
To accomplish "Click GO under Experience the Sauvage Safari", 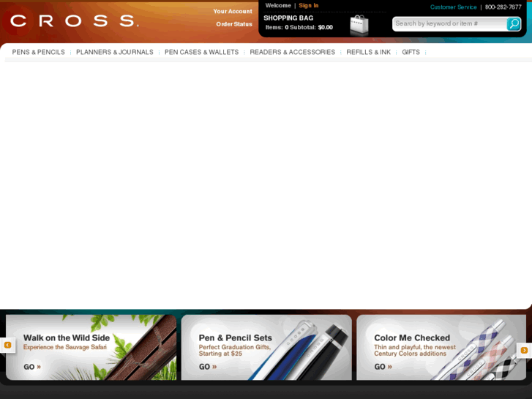I will coord(32,367).
